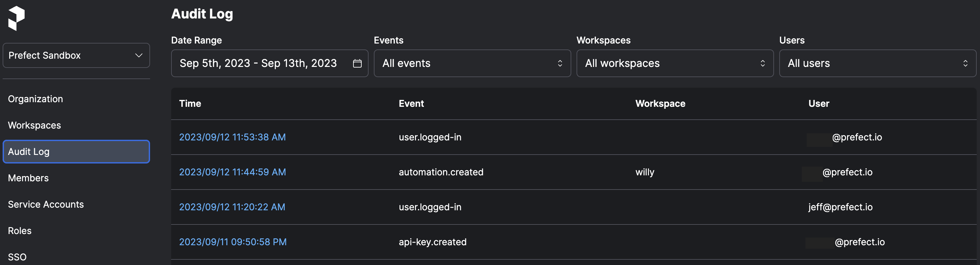980x265 pixels.
Task: Click the willy workspace cell
Action: pyautogui.click(x=645, y=172)
